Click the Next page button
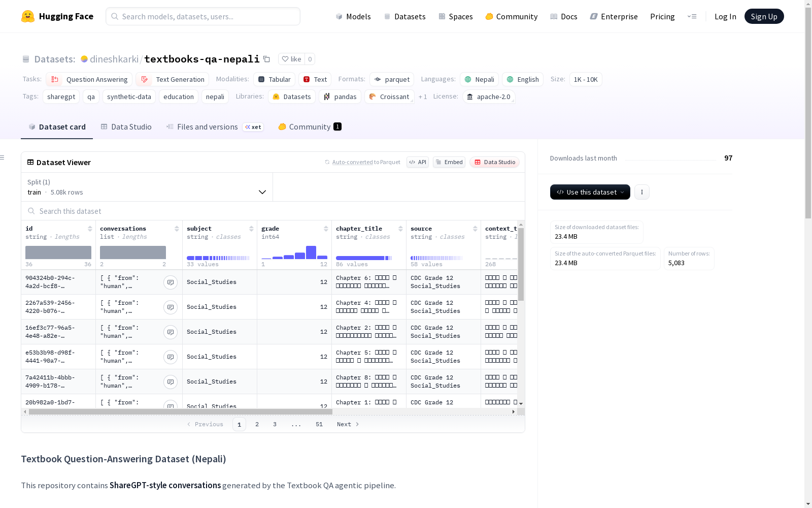This screenshot has width=812, height=508. click(348, 424)
